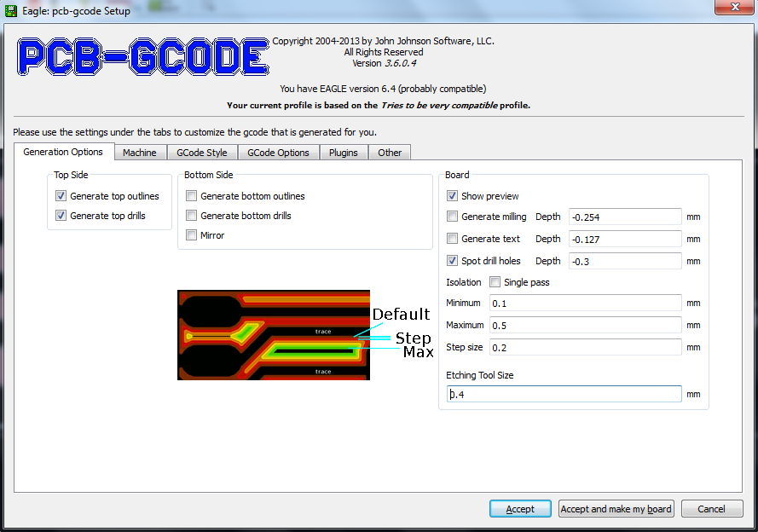Click the 'Bottom Side' group label
758x532 pixels.
(208, 175)
